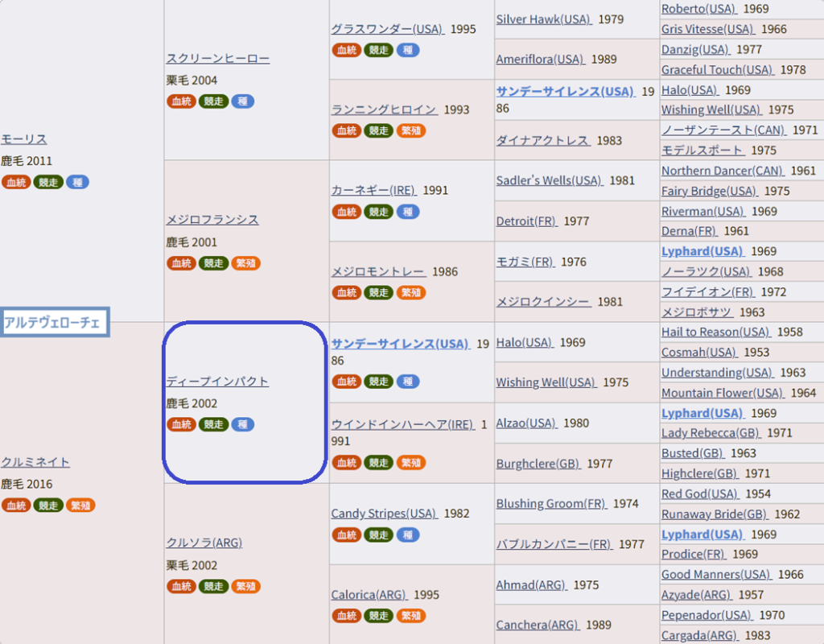Click ディープインパクト 種 badge
Screen dimensions: 824x644
click(x=242, y=424)
